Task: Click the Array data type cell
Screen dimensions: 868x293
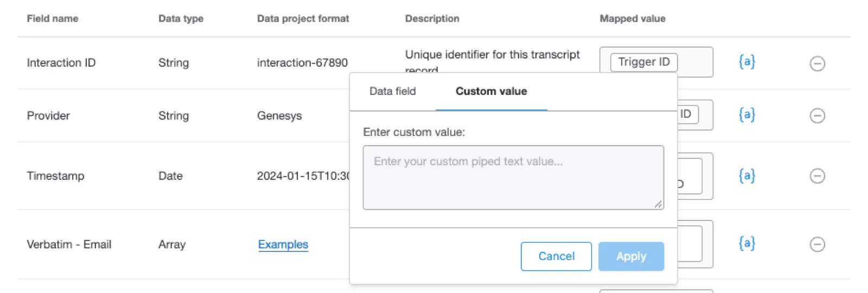Action: tap(172, 245)
